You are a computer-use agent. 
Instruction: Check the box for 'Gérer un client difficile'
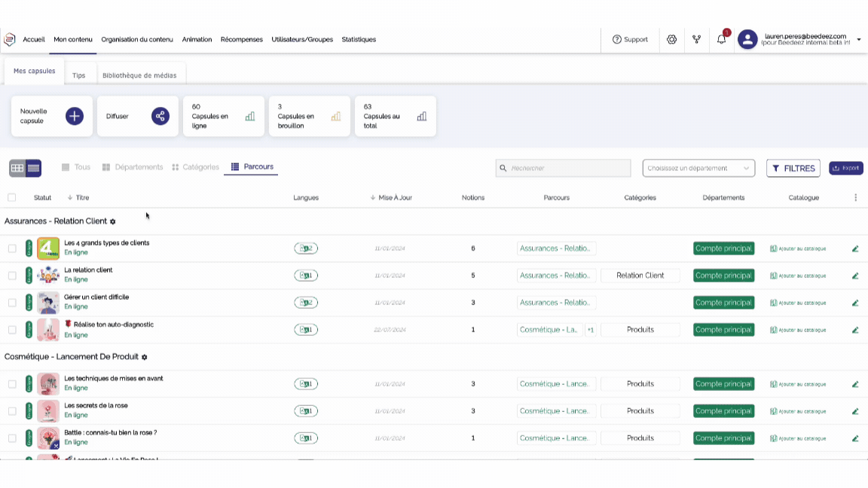click(12, 303)
